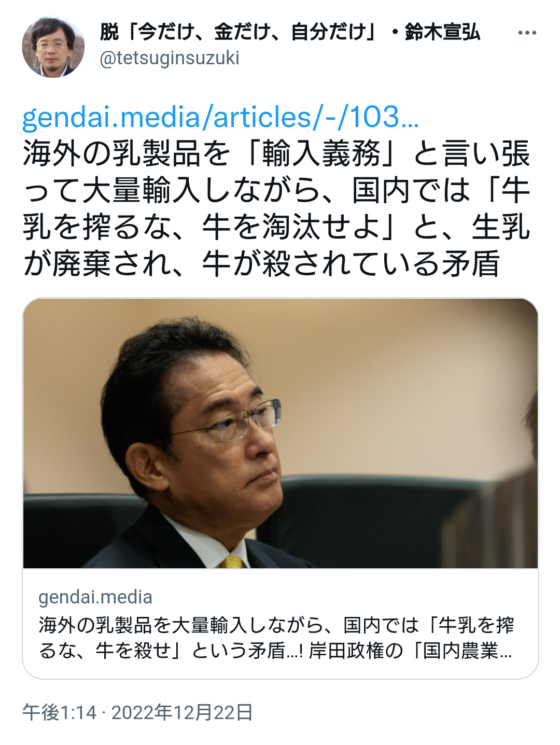The image size is (560, 745).
Task: Open the tweet timestamp 午後1:14
Action: point(60,712)
